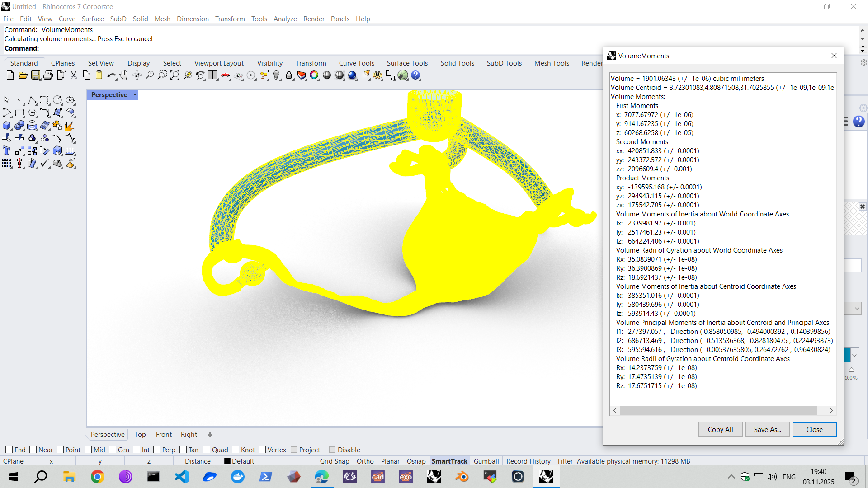This screenshot has height=488, width=868.
Task: Open the Analyze menu
Action: 285,19
